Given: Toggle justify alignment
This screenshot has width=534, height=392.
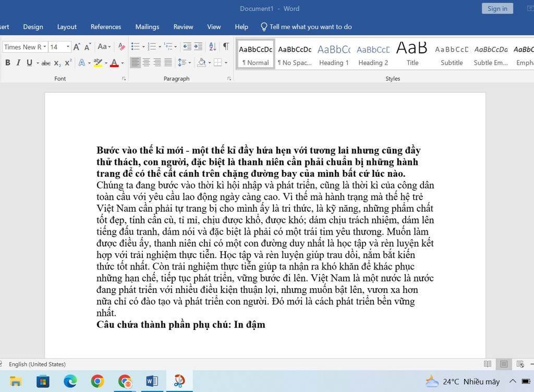Looking at the screenshot, I should (168, 63).
